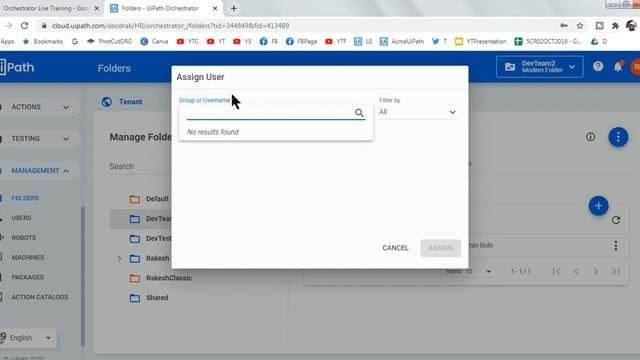Open the YTC YouTube bookmark
Viewport: 640px width, 360px height.
coord(187,42)
